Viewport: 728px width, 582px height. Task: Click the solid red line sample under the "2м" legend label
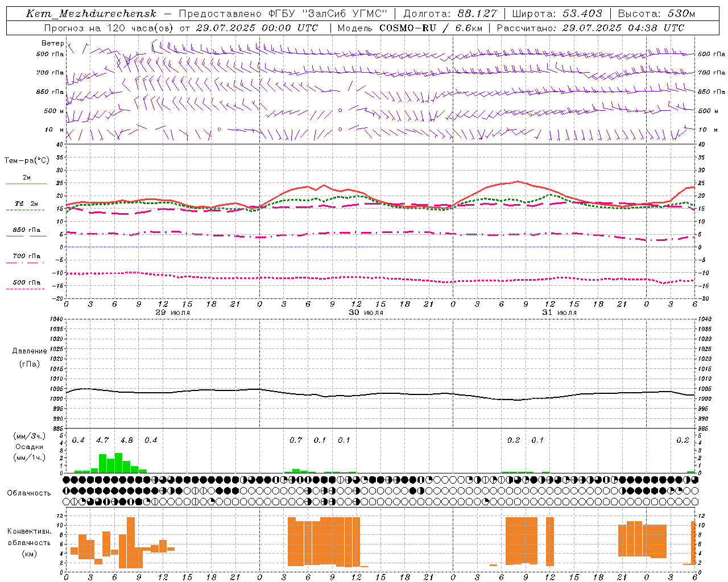26,184
